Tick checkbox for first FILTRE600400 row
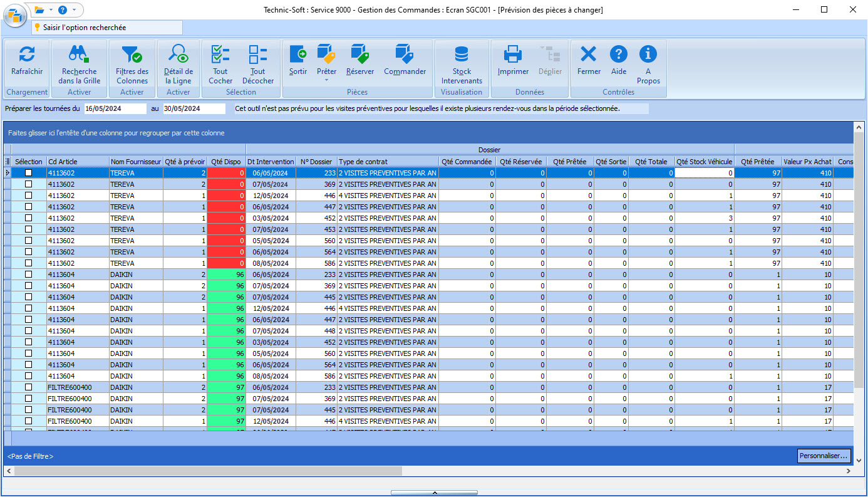This screenshot has height=497, width=868. point(28,387)
